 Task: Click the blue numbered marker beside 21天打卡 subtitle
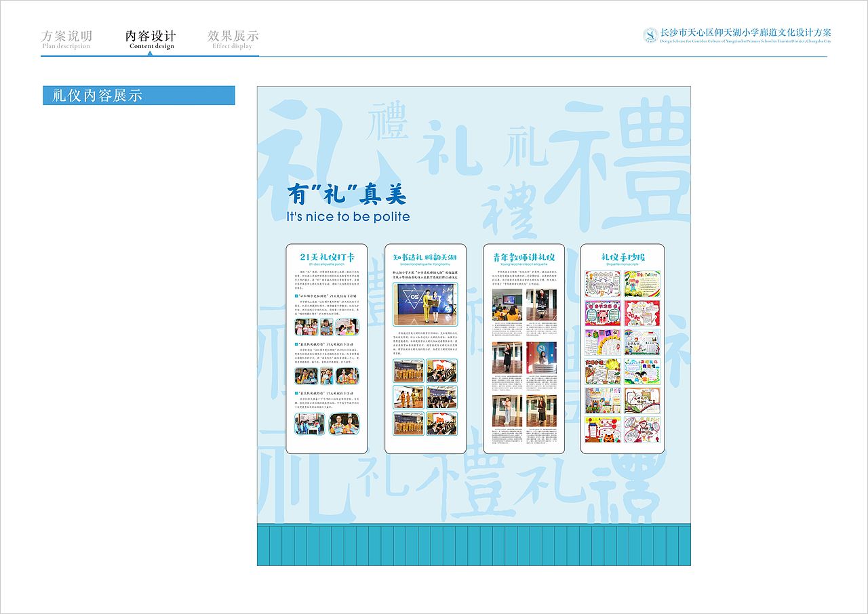[296, 295]
